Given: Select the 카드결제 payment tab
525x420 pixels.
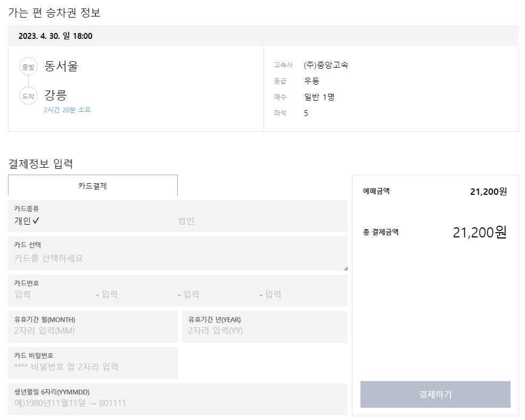Looking at the screenshot, I should coord(93,185).
